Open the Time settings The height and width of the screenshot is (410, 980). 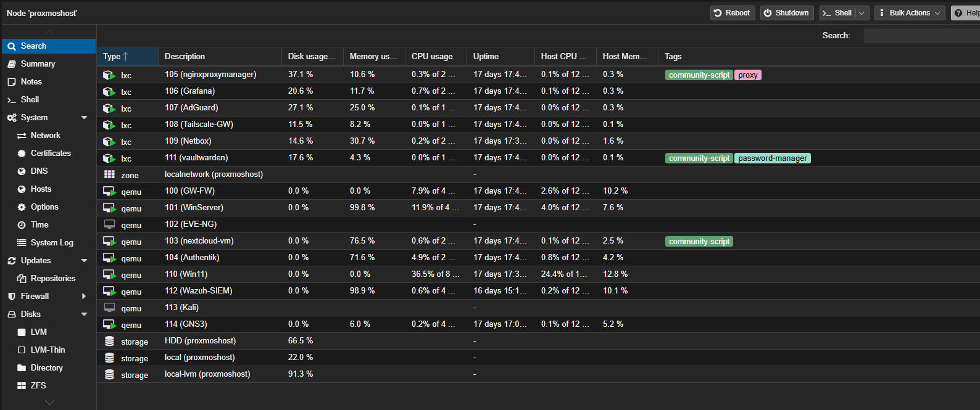49,224
